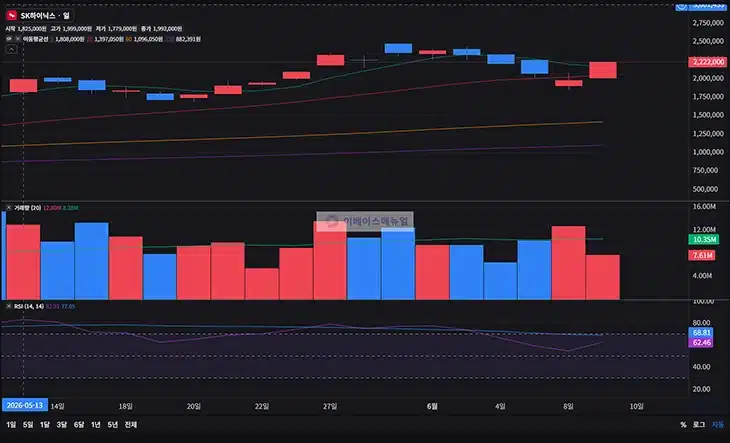This screenshot has height=443, width=730.
Task: Open the SK하이닉스 · 일 symbol selector
Action: click(x=45, y=16)
